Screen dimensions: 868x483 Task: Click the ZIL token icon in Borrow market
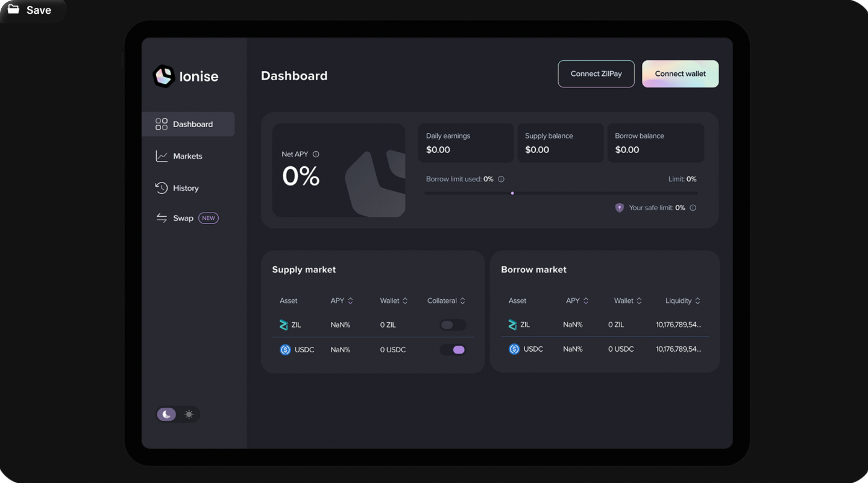pos(512,325)
